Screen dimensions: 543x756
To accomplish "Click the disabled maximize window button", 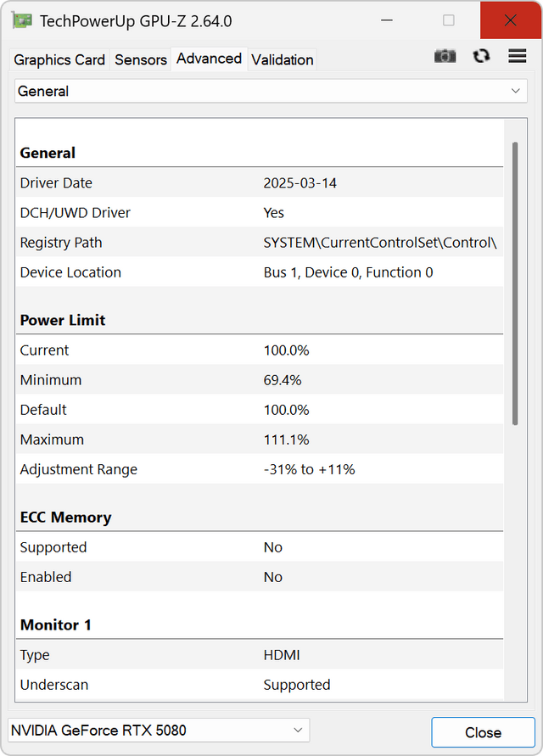I will [x=449, y=20].
